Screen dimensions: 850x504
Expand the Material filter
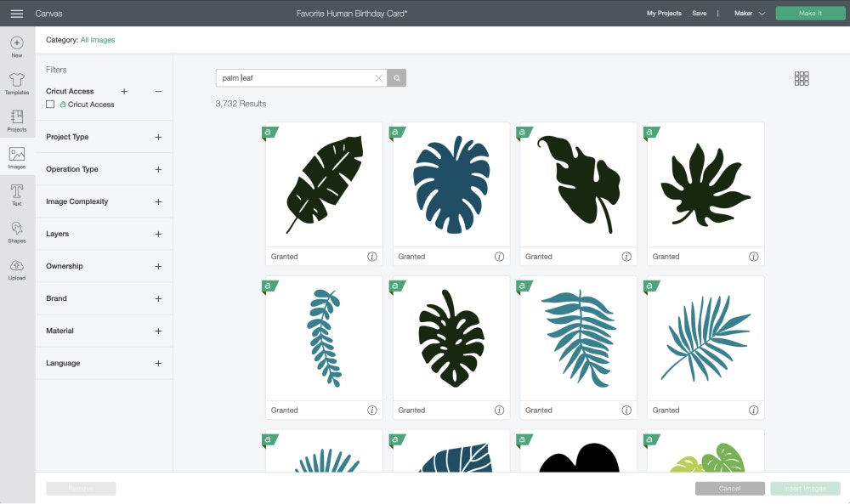pyautogui.click(x=158, y=331)
